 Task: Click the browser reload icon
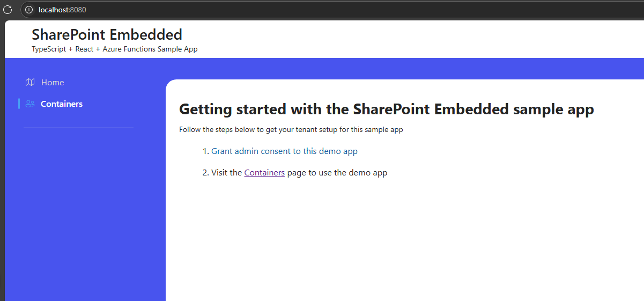click(x=8, y=10)
